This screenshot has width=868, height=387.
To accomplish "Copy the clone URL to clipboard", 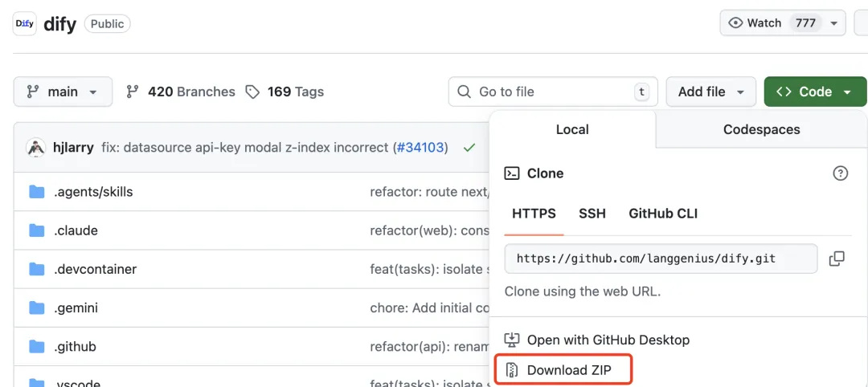I will pyautogui.click(x=837, y=259).
